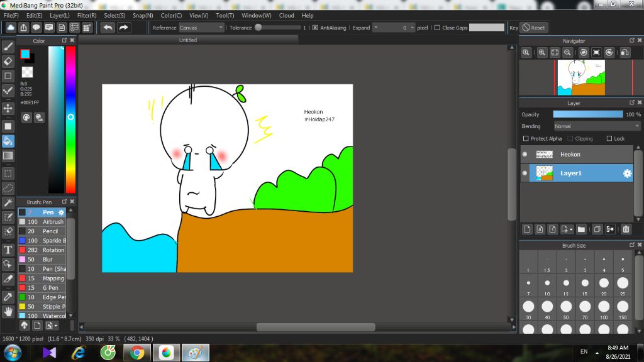644x362 pixels.
Task: Click the Reset button in the toolbar
Action: pos(534,28)
